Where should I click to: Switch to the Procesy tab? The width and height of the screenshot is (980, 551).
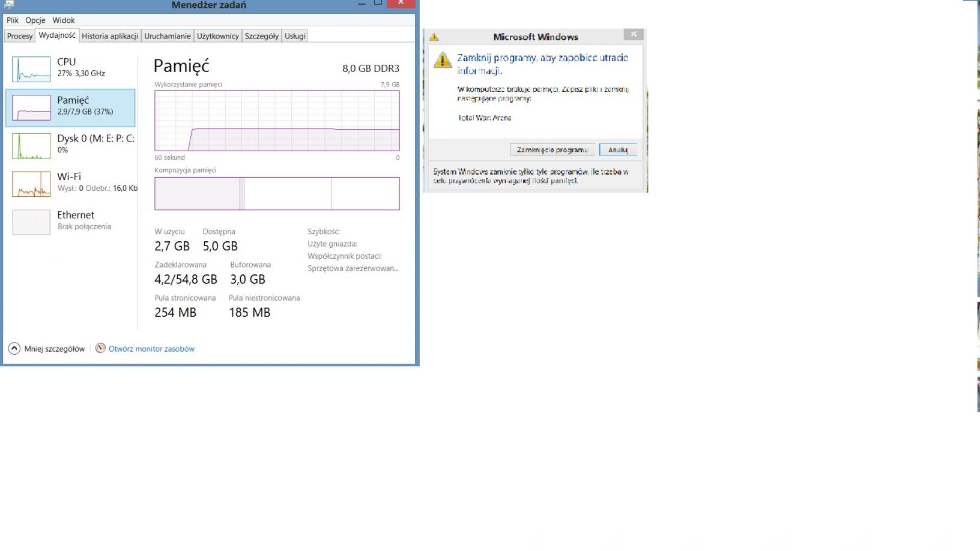[x=20, y=36]
